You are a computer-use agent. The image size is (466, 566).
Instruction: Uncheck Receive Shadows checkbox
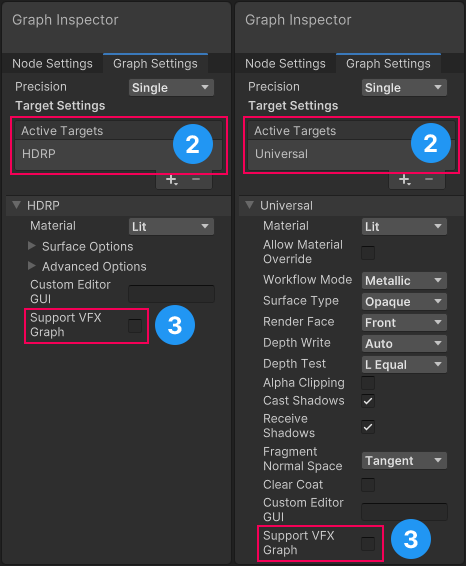(x=368, y=427)
